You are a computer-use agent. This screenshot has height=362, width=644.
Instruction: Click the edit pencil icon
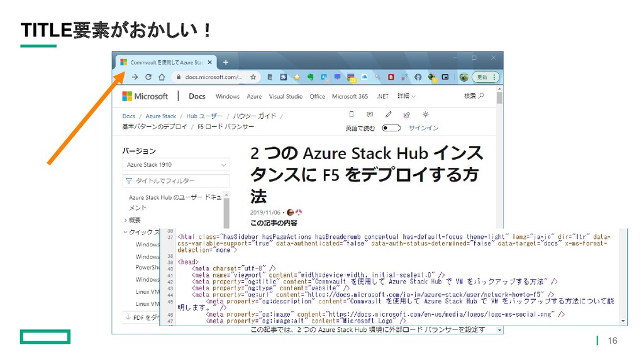tap(389, 114)
